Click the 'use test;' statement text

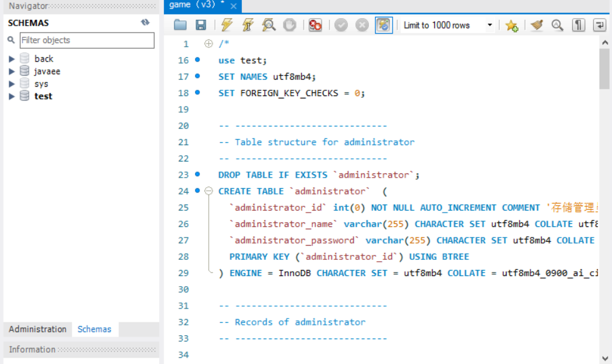tap(242, 60)
